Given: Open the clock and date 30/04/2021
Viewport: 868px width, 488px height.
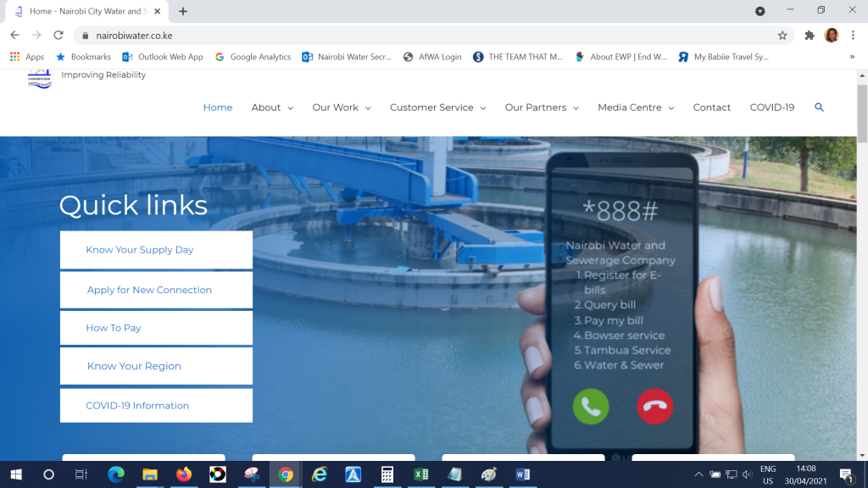Looking at the screenshot, I should pos(805,474).
